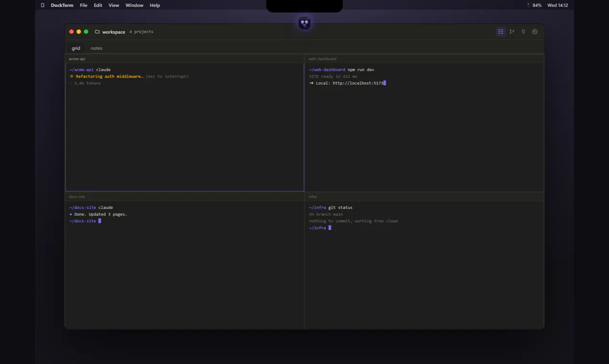The width and height of the screenshot is (609, 364).
Task: Click the workspace title label
Action: (114, 32)
